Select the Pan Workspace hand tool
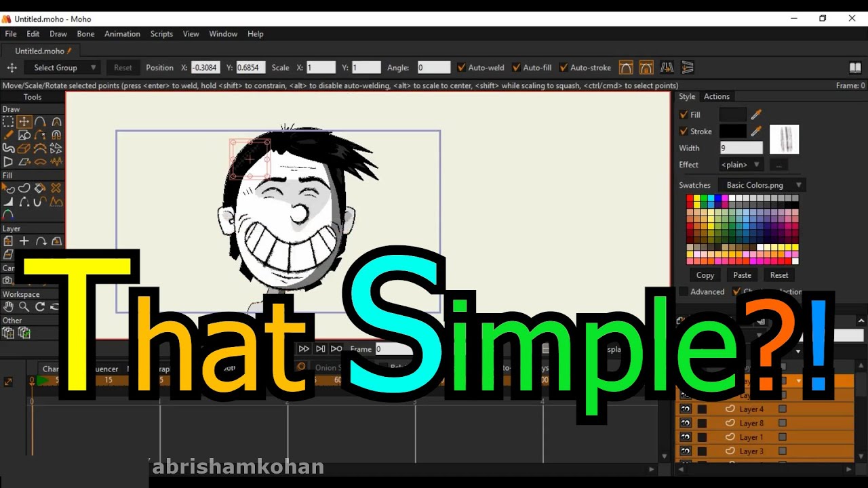 coord(7,307)
